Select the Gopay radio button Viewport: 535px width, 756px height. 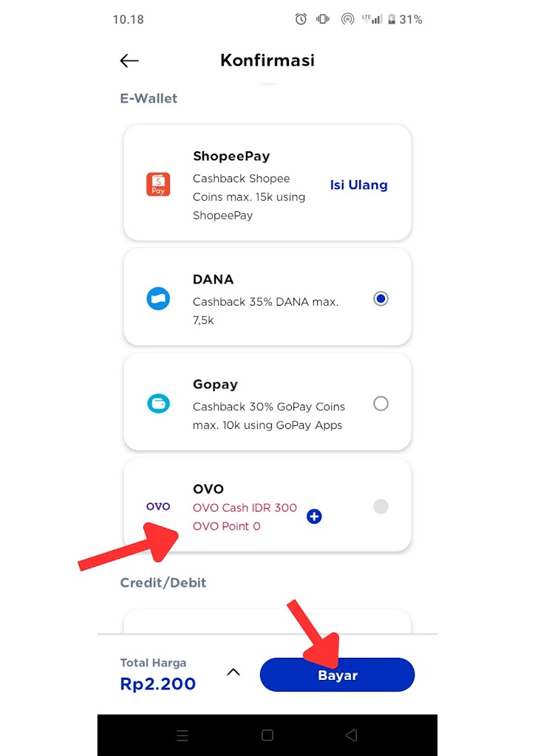[381, 404]
